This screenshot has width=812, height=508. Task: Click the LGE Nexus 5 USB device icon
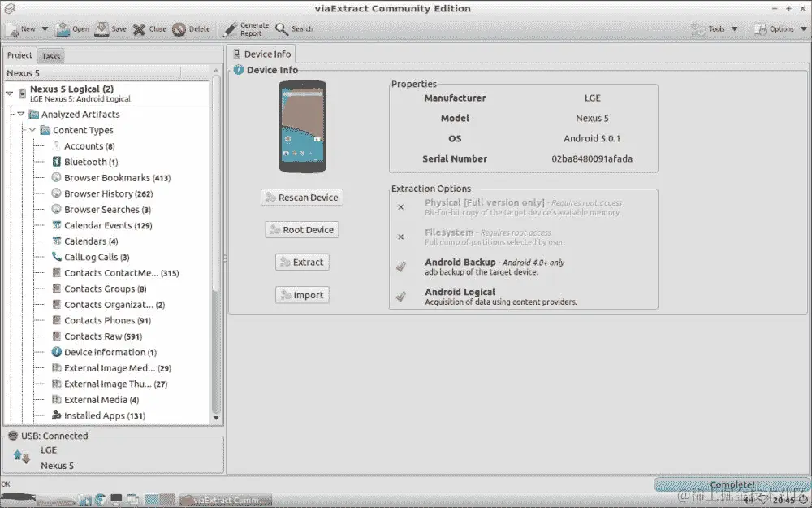21,456
